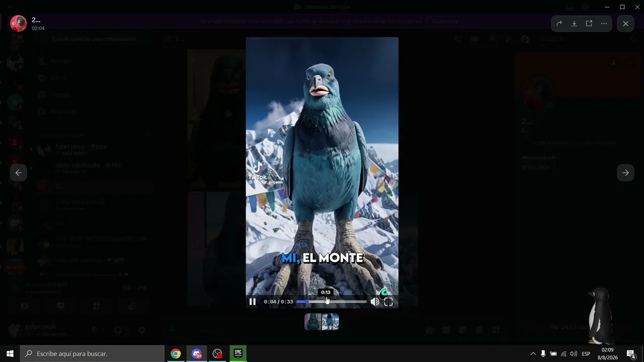Go to the previous media with left arrow
The width and height of the screenshot is (644, 362).
tap(19, 173)
